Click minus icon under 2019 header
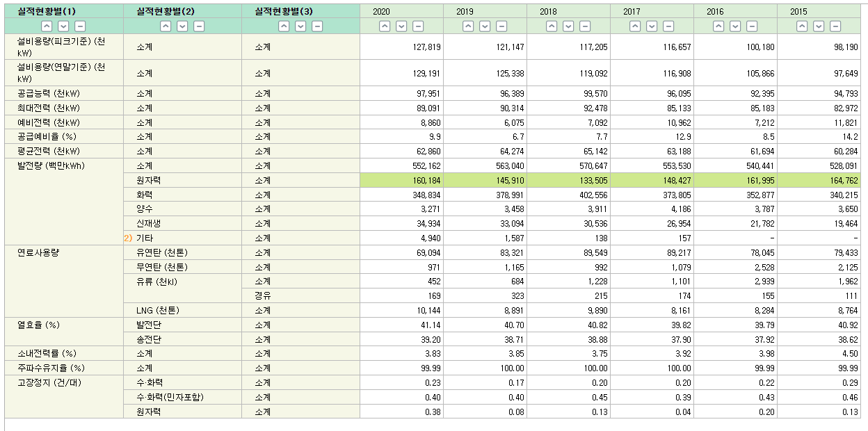 (x=501, y=26)
